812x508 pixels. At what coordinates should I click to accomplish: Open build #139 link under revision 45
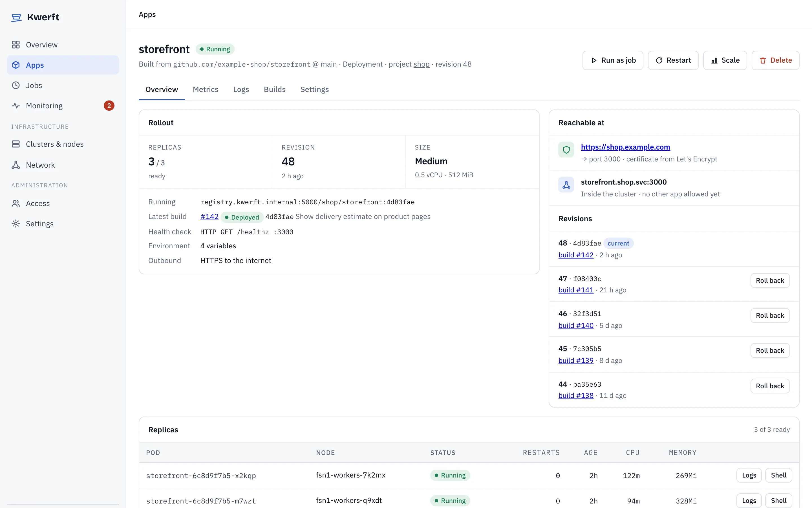coord(576,360)
